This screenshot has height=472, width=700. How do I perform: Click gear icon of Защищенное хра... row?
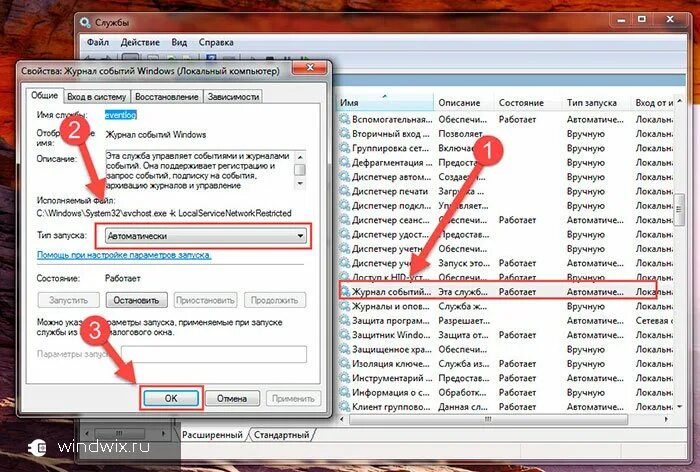344,349
